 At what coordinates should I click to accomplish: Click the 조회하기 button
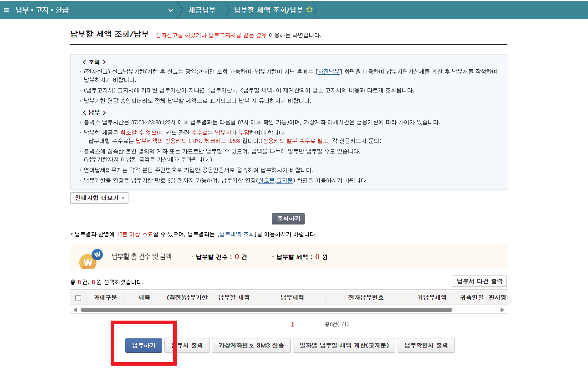click(289, 219)
